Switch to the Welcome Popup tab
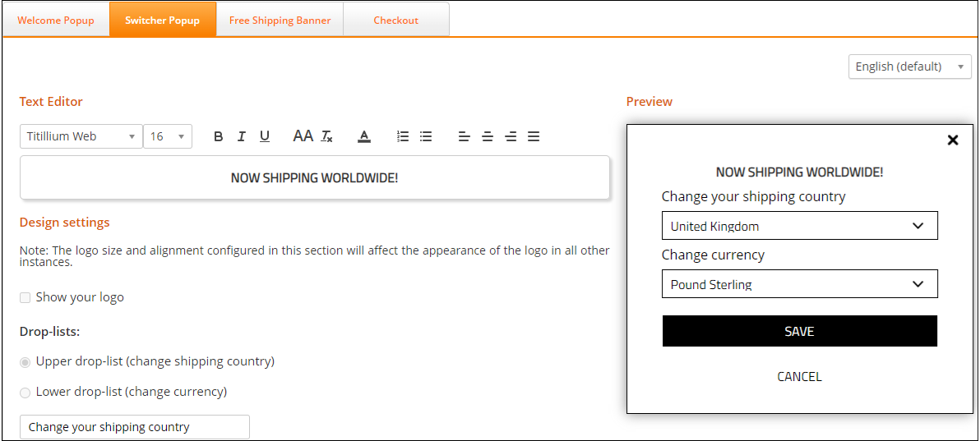The width and height of the screenshot is (980, 441). [x=56, y=21]
